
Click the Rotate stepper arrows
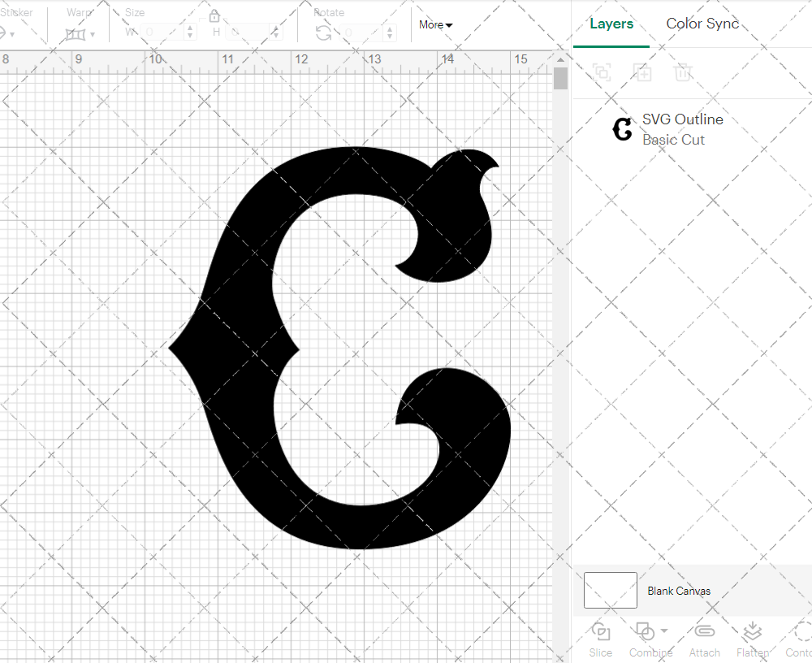pos(390,32)
